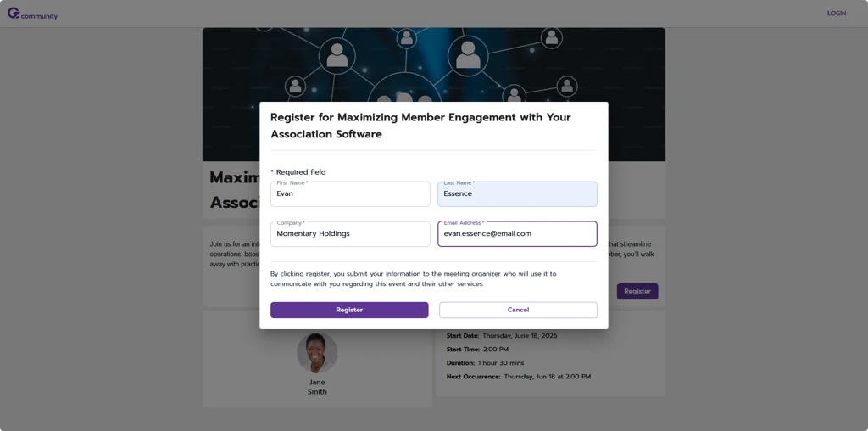Screen dimensions: 868x431
Task: Click the registration consent disclaimer text
Action: point(414,279)
